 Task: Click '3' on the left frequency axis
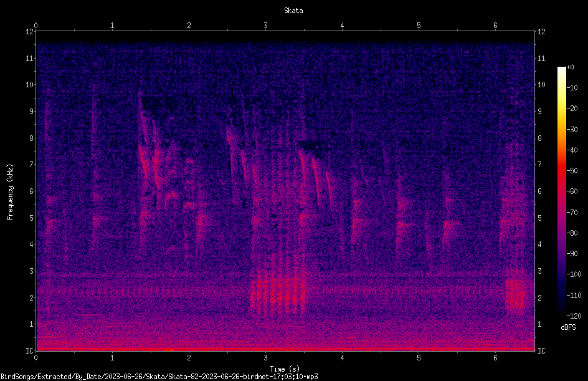(x=32, y=271)
